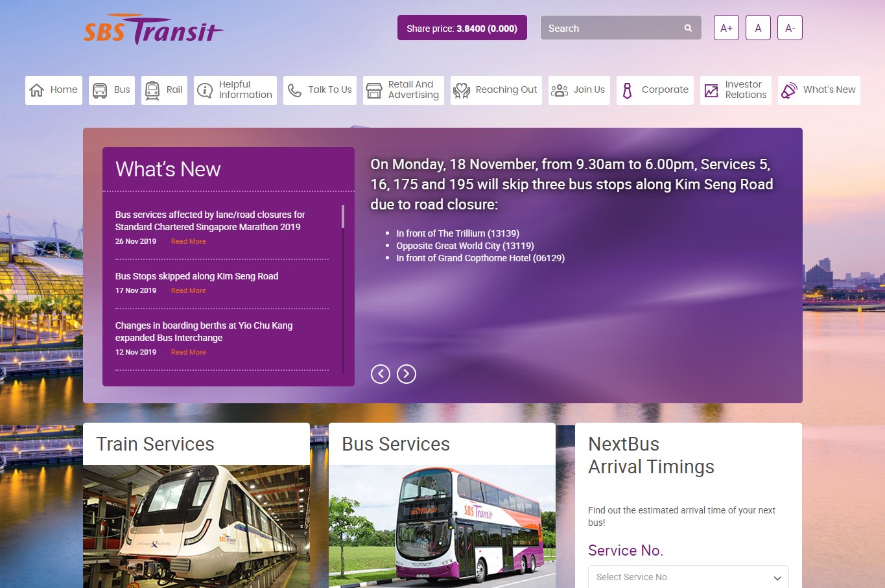This screenshot has height=588, width=885.
Task: Click the house icon beside Home
Action: 37,90
